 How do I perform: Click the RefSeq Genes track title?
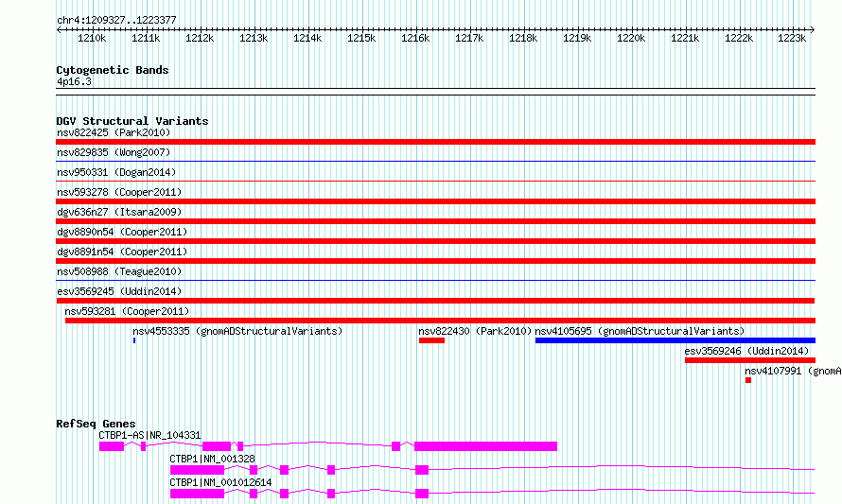tap(96, 424)
